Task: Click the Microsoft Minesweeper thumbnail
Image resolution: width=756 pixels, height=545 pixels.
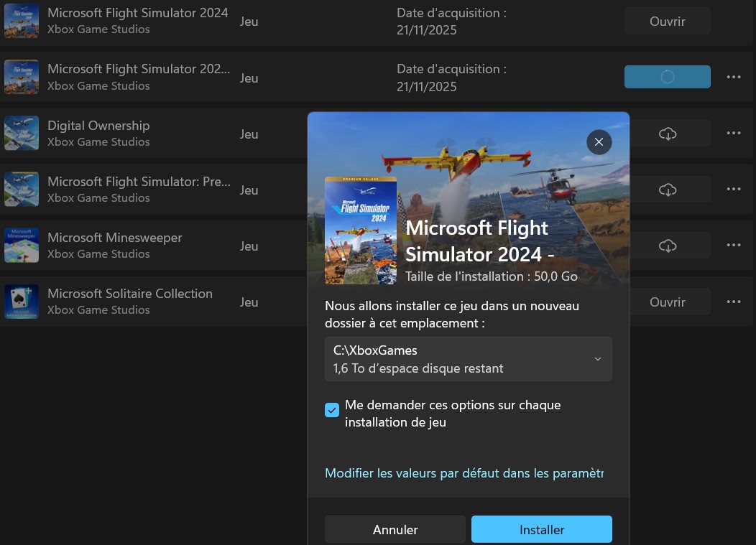Action: pos(22,246)
